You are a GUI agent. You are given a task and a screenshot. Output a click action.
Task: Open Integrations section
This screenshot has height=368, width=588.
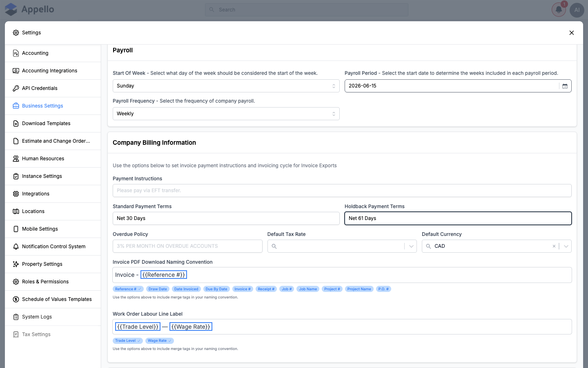point(53,194)
